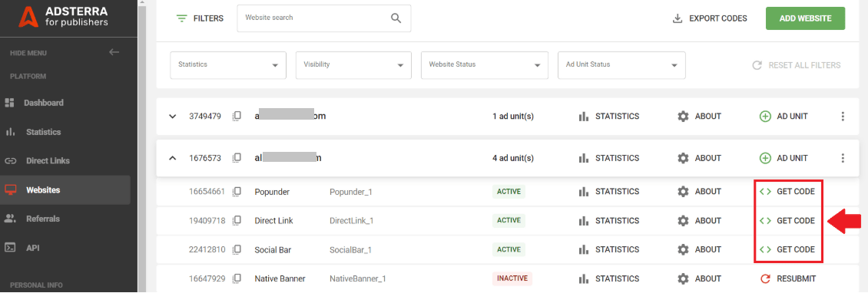Open ABOUT for the Social Bar unit
This screenshot has height=293, width=868.
[x=700, y=250]
